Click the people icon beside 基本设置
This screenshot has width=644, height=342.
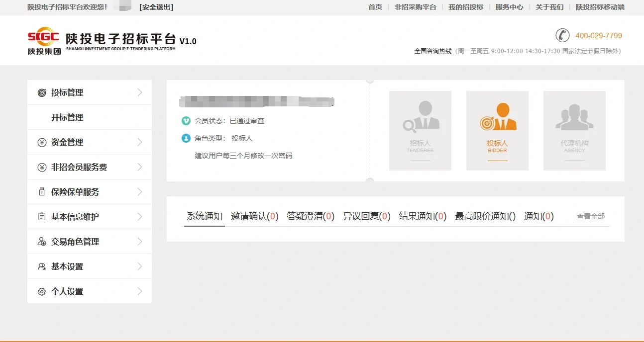click(x=41, y=266)
